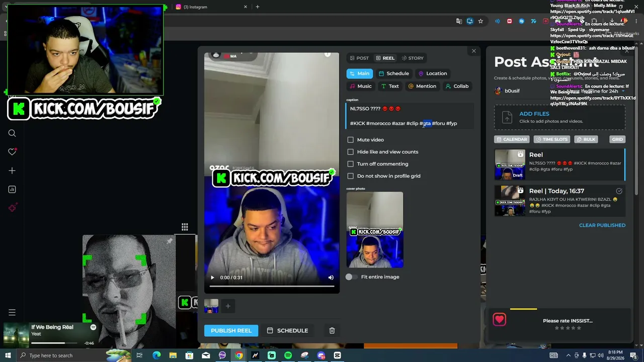
Task: Open Microsoft Edge from taskbar
Action: point(156,355)
